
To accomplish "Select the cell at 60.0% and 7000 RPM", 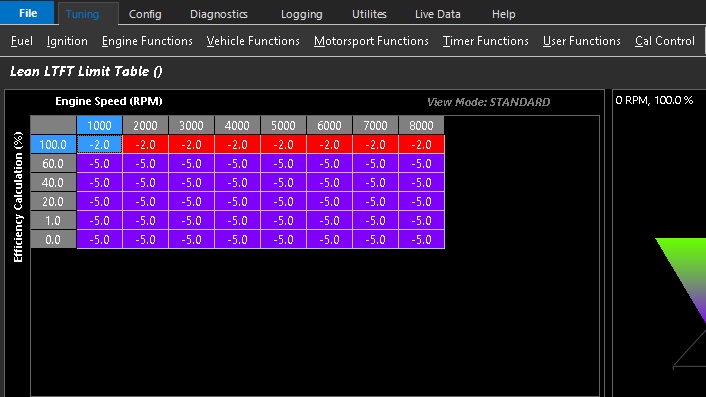I will click(x=375, y=163).
